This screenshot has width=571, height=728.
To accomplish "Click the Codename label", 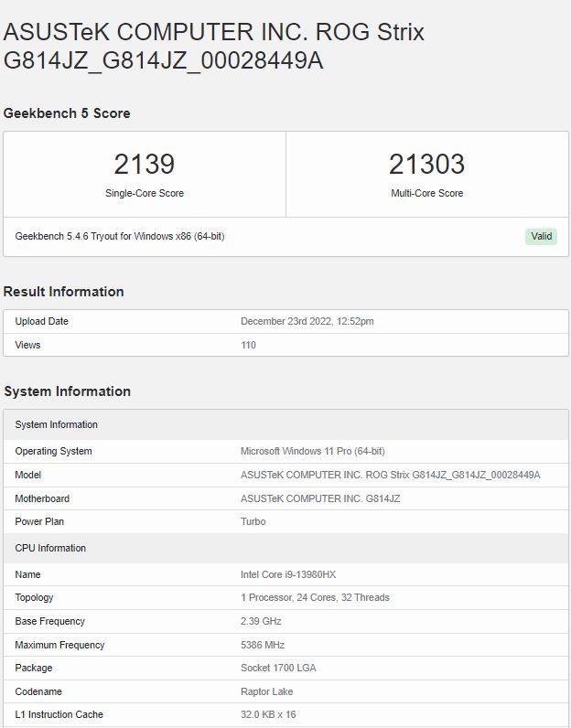I will pyautogui.click(x=38, y=691).
